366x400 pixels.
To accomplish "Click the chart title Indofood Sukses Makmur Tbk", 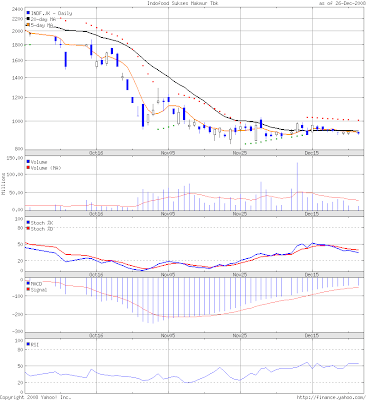I will point(183,3).
